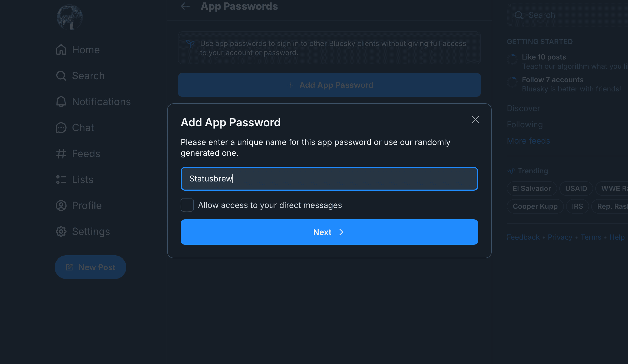Enable "Allow access to your direct messages"
This screenshot has width=628, height=364.
point(187,205)
